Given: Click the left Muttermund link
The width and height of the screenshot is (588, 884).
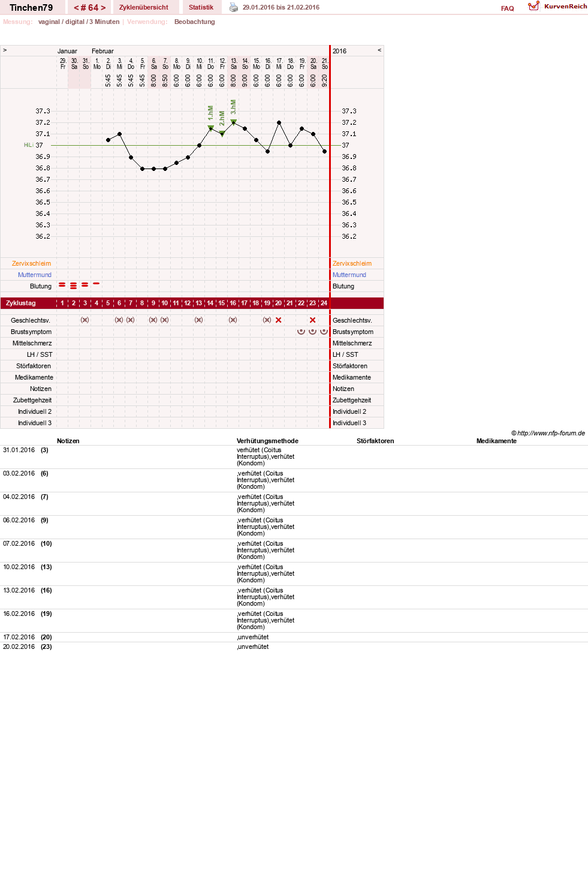Looking at the screenshot, I should pyautogui.click(x=35, y=275).
